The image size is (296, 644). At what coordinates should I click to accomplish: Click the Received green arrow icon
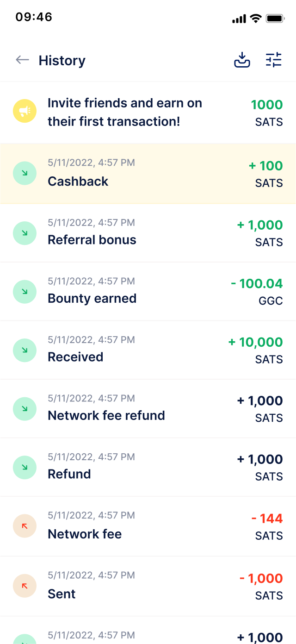click(x=25, y=350)
